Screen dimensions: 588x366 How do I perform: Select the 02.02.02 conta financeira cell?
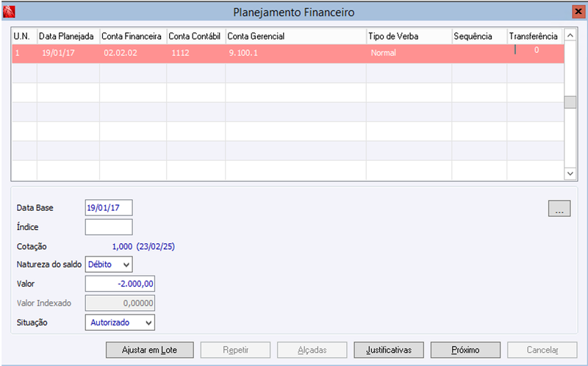[133, 53]
